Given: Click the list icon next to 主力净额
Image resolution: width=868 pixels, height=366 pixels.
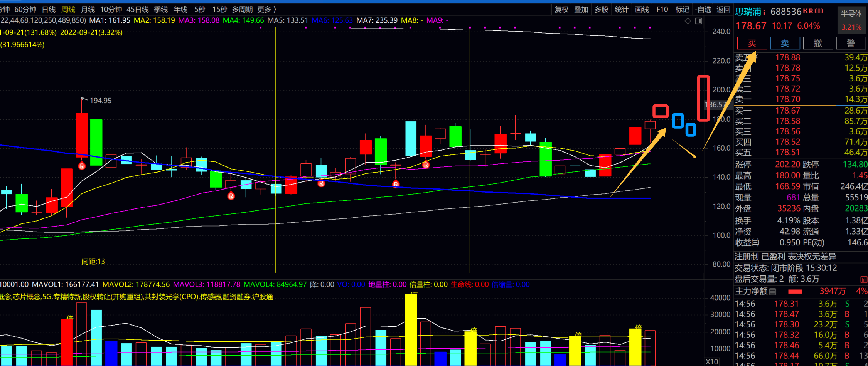Looking at the screenshot, I should [772, 292].
